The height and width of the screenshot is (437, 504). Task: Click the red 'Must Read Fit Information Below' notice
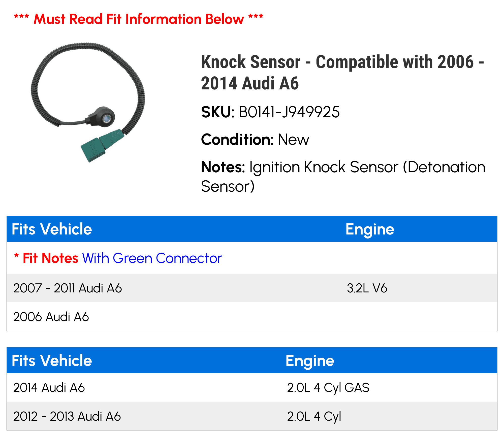point(139,19)
